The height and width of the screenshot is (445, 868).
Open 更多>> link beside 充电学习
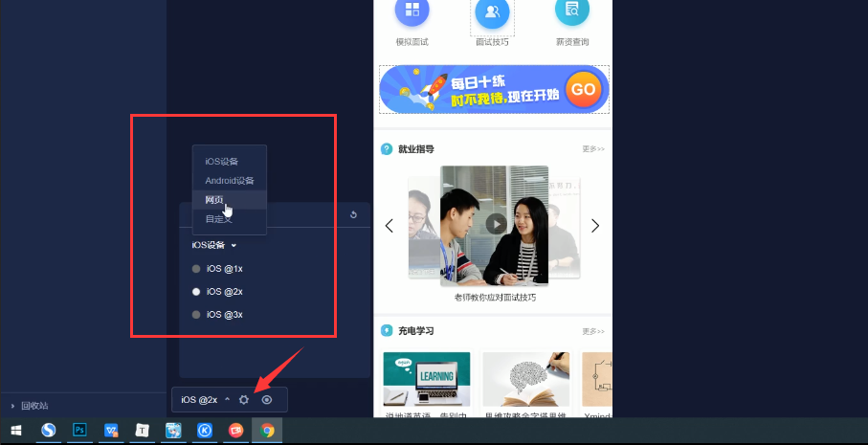click(593, 331)
